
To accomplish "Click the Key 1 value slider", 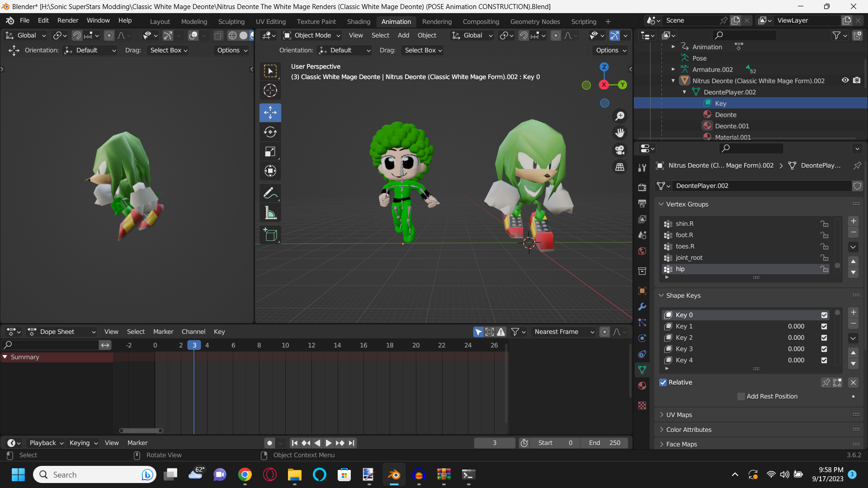I will coord(796,326).
